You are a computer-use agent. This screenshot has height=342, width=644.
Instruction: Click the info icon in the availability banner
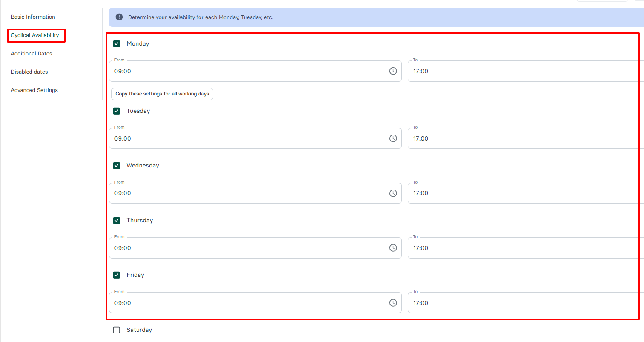[119, 17]
